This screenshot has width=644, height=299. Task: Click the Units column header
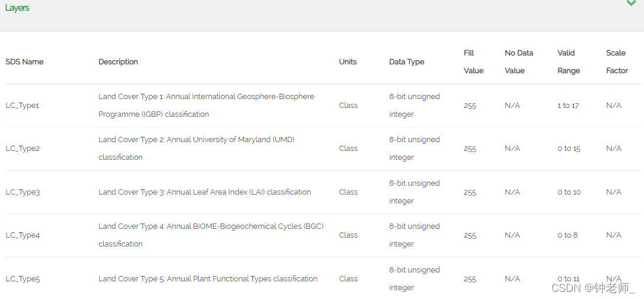coord(348,62)
